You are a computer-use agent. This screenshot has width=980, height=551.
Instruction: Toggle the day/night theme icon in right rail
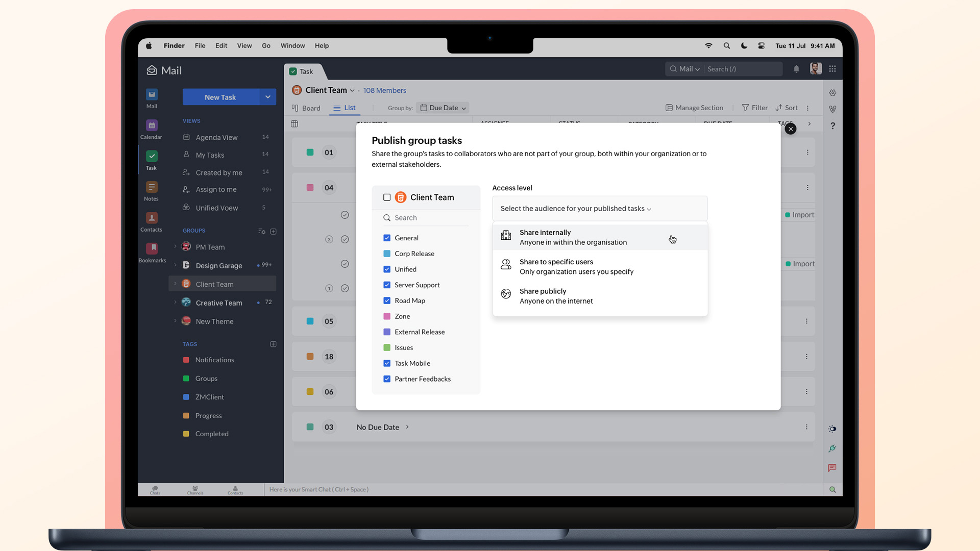832,429
